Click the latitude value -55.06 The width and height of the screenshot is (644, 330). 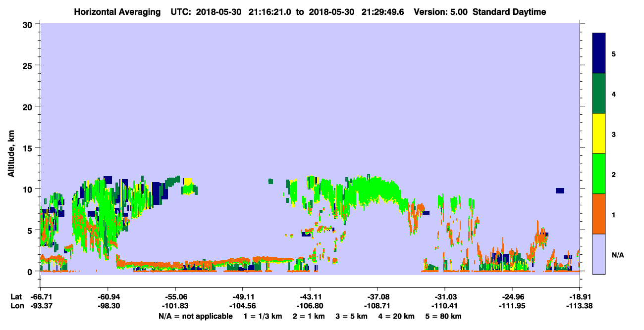click(175, 296)
